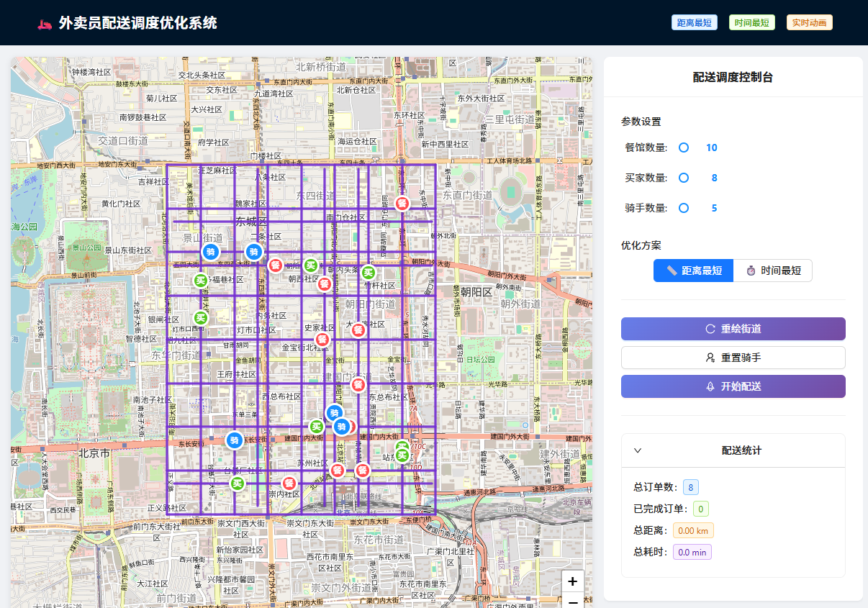This screenshot has height=608, width=868.
Task: Click the green buyer marker near 竹杆社区
Action: pos(368,272)
